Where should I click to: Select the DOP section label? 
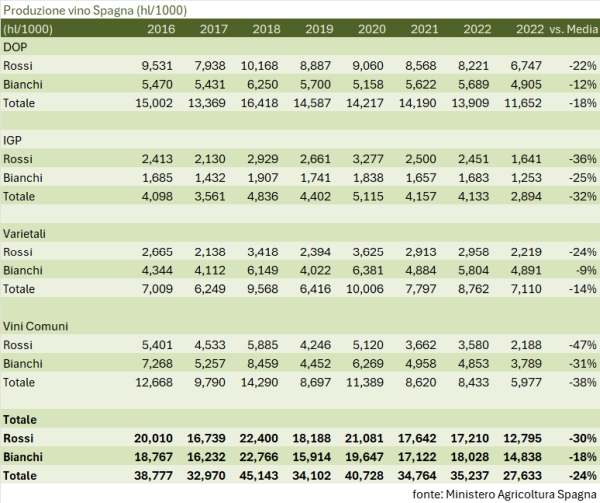(16, 47)
